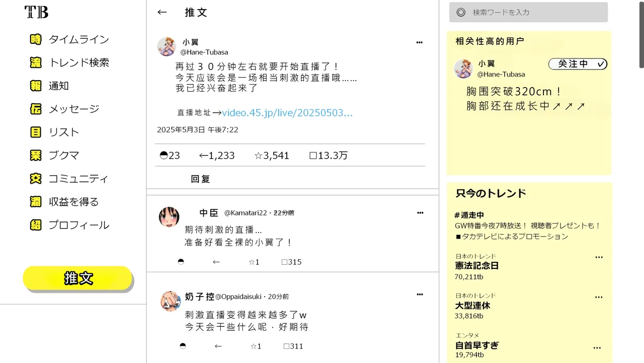The image size is (644, 363).
Task: Click the back arrow beside 推文 header
Action: pos(162,12)
